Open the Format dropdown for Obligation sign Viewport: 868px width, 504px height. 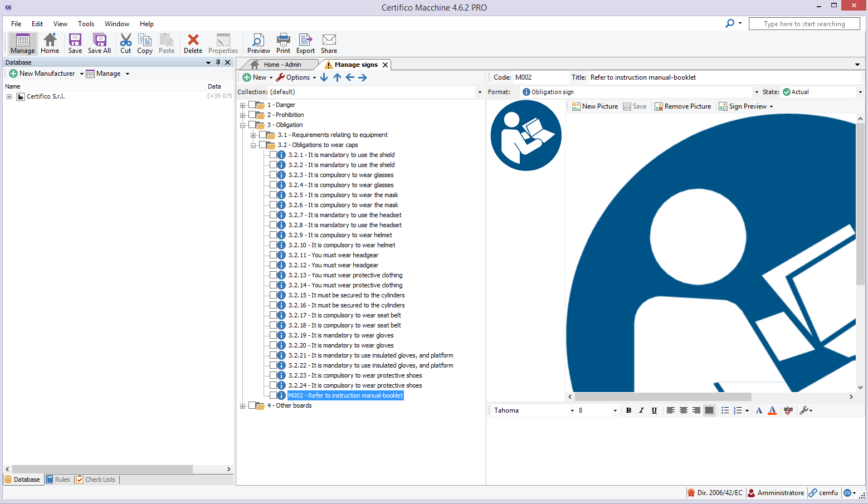pyautogui.click(x=756, y=92)
